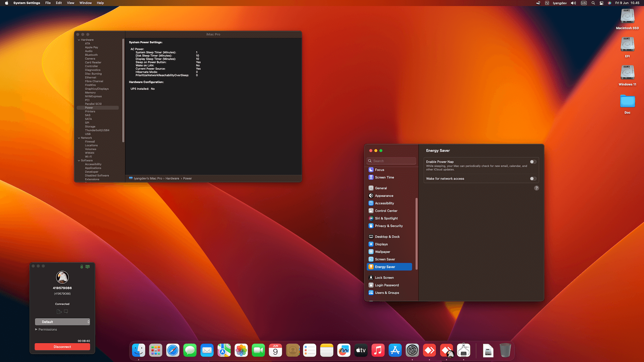This screenshot has height=362, width=644.
Task: Toggle Wake for network access
Action: (533, 179)
